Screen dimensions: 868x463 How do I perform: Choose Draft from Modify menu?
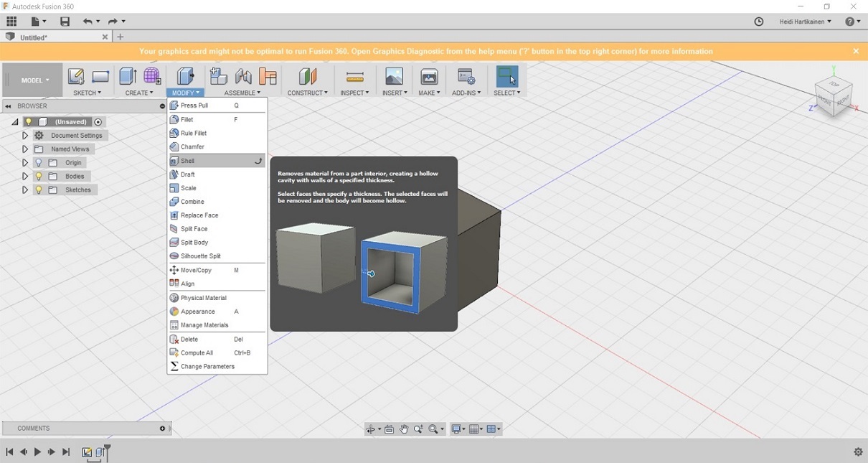pos(217,174)
